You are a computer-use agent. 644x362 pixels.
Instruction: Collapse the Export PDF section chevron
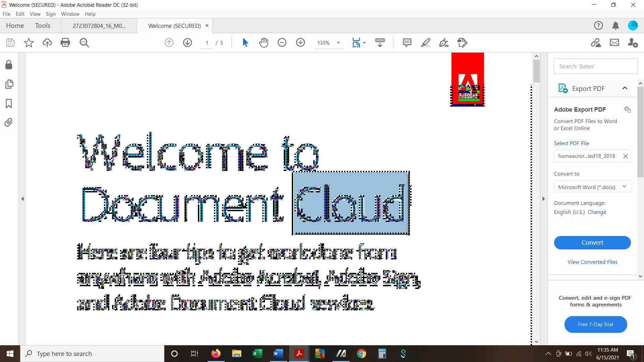click(625, 88)
